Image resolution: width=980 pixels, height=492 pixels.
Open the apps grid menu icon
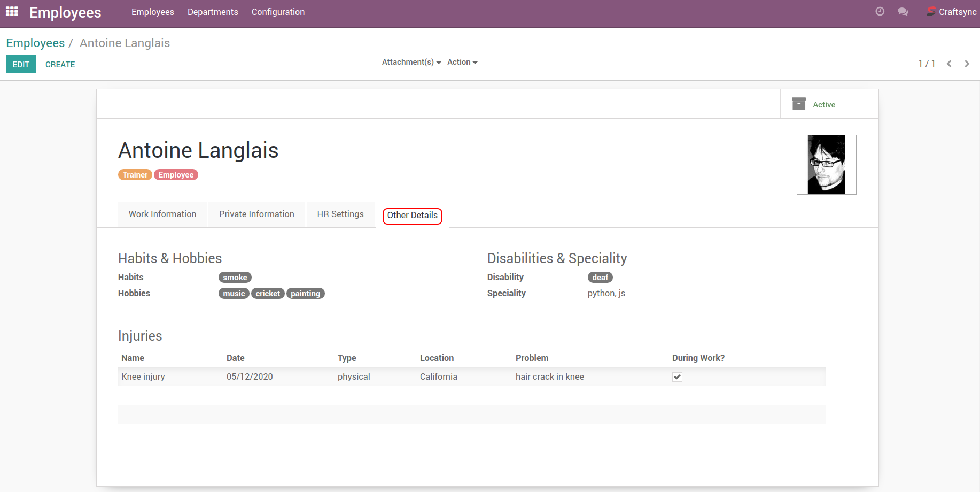[x=12, y=12]
